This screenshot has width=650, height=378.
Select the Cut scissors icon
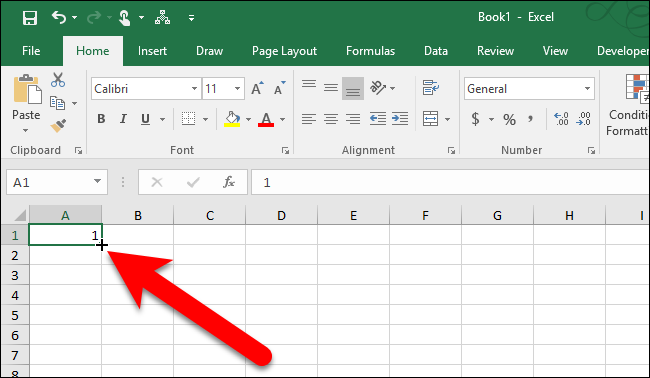[x=58, y=80]
